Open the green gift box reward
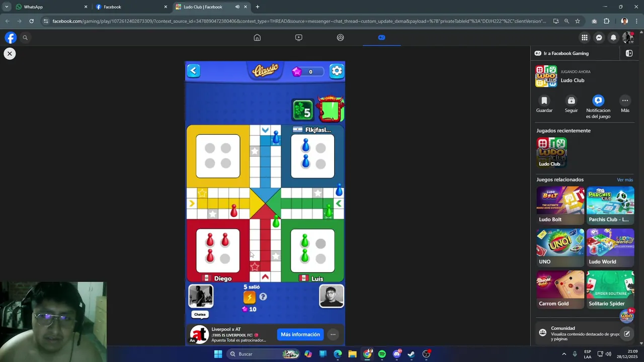The height and width of the screenshot is (362, 644). (331, 109)
